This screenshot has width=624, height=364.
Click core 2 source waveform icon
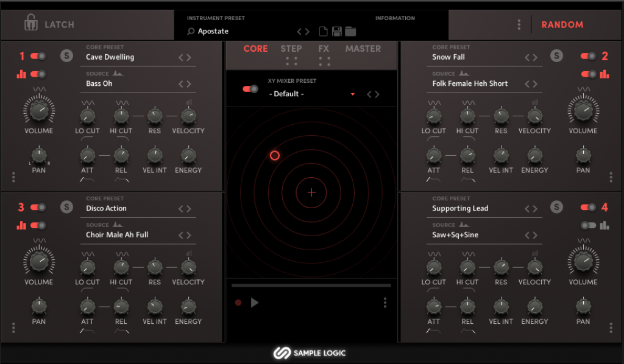point(464,73)
